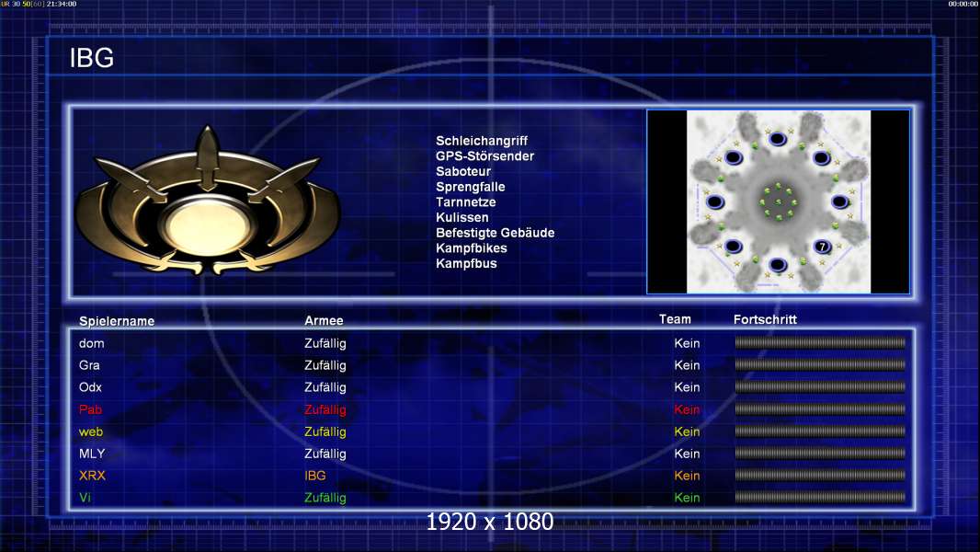Click the yellow Kein team value for web
Screen dimensions: 980x552
coord(687,431)
